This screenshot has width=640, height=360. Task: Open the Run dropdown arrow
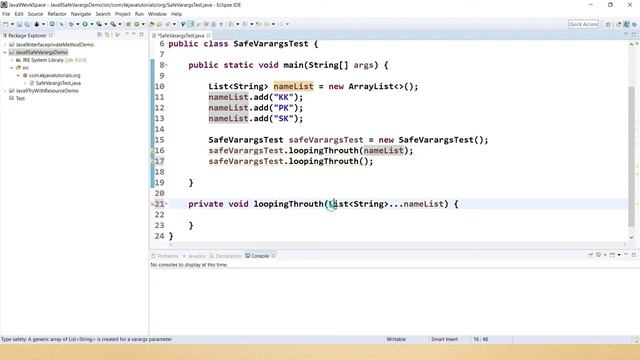91,24
